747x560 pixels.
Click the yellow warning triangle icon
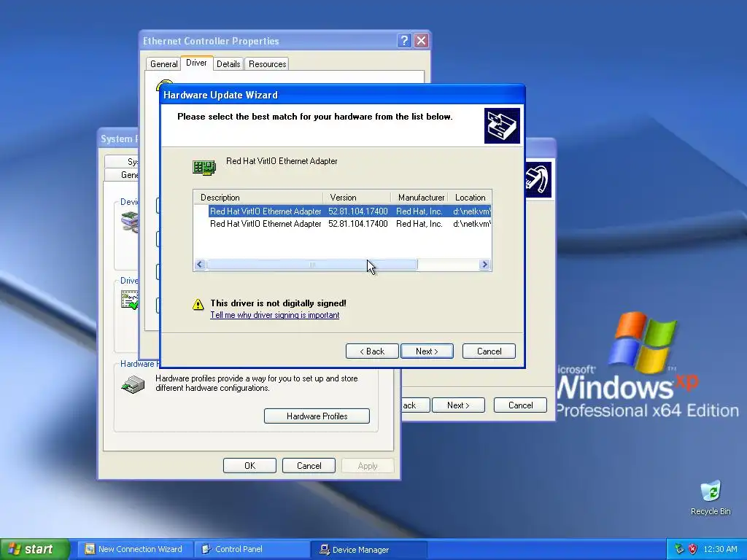pos(198,305)
